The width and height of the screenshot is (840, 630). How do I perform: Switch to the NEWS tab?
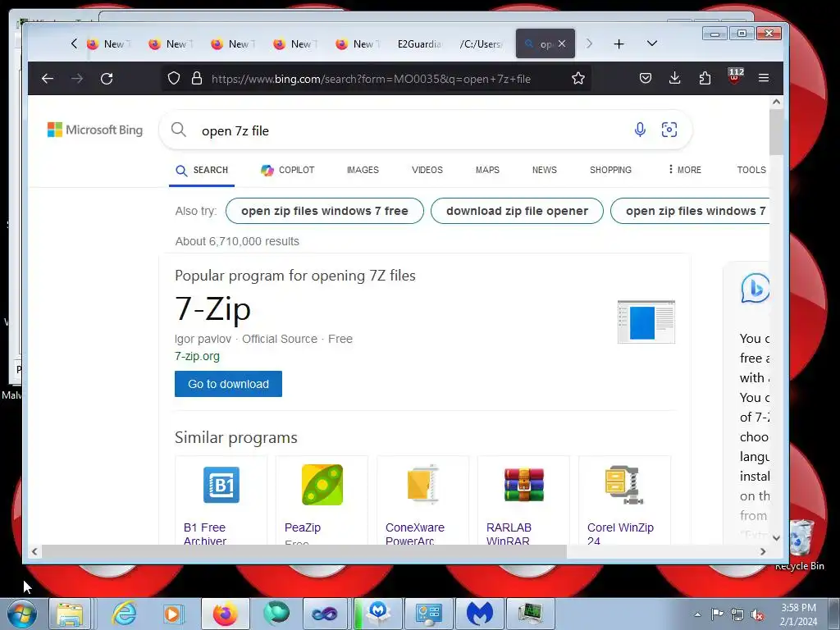[x=545, y=170]
